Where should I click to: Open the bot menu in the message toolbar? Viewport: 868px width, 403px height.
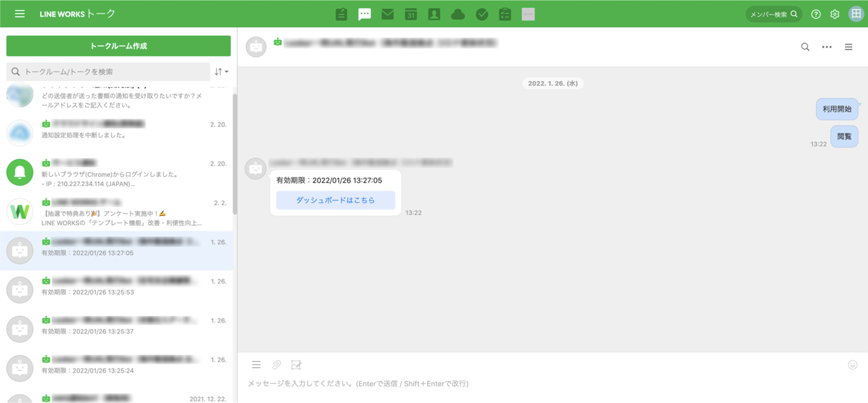256,365
